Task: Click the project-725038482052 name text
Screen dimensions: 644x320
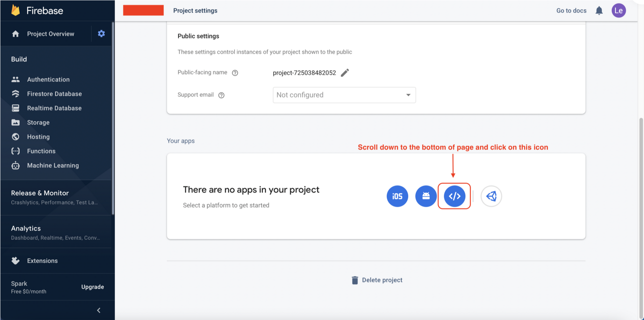Action: [x=304, y=73]
